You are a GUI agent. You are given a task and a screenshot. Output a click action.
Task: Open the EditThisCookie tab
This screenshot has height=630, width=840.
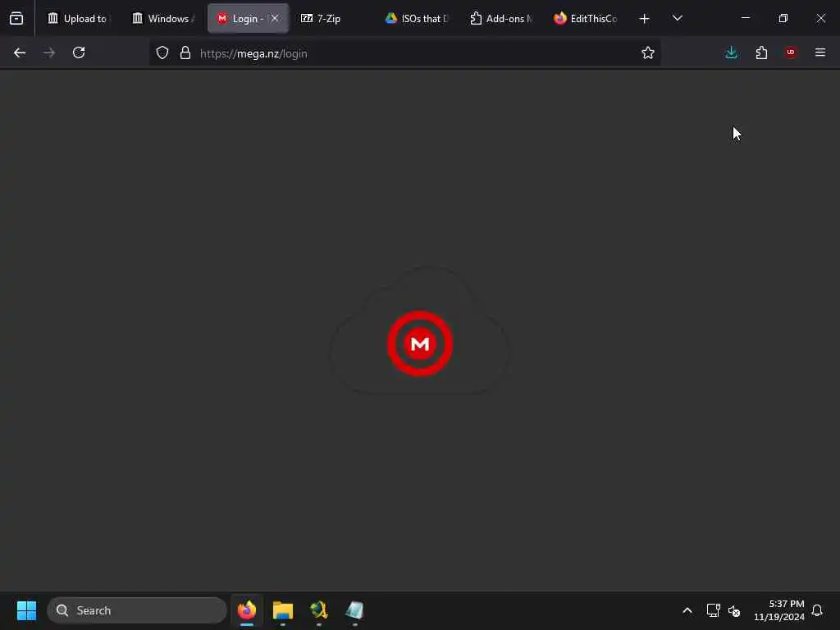point(586,19)
